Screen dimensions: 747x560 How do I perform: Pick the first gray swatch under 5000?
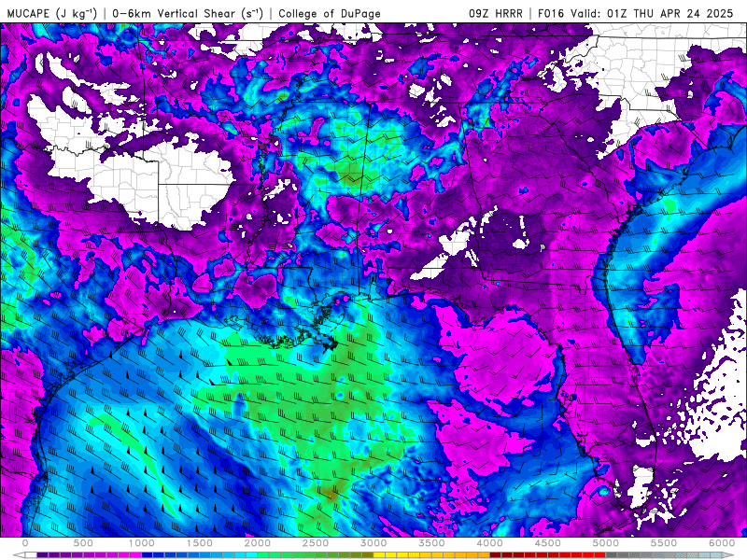[x=612, y=554]
